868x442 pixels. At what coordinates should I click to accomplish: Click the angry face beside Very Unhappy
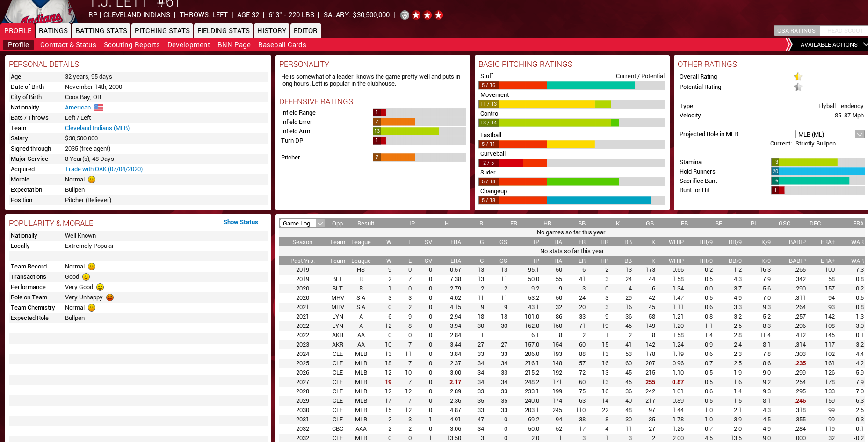pos(110,297)
